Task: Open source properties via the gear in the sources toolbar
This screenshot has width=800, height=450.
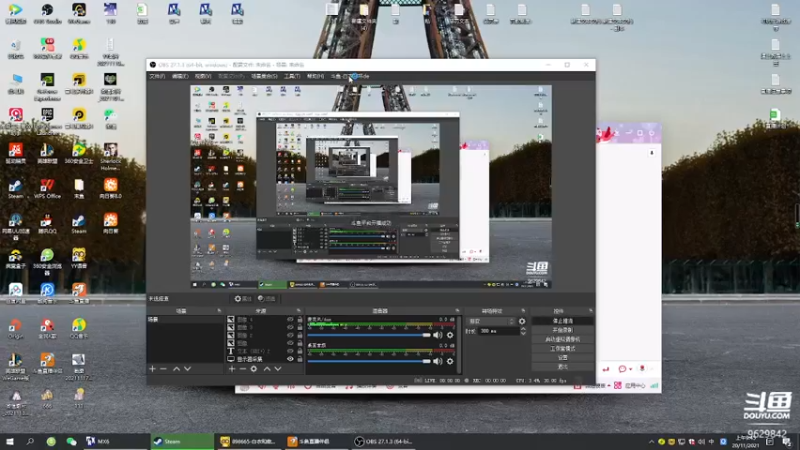Action: point(254,368)
